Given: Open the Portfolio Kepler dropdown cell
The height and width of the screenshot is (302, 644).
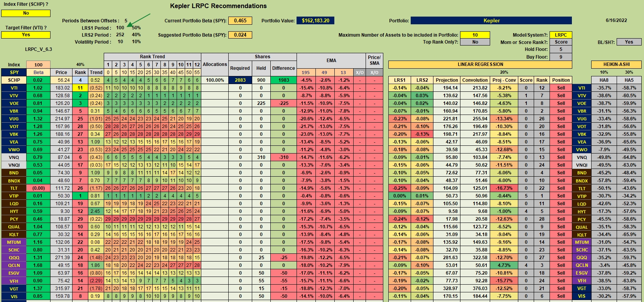Looking at the screenshot, I should point(491,20).
